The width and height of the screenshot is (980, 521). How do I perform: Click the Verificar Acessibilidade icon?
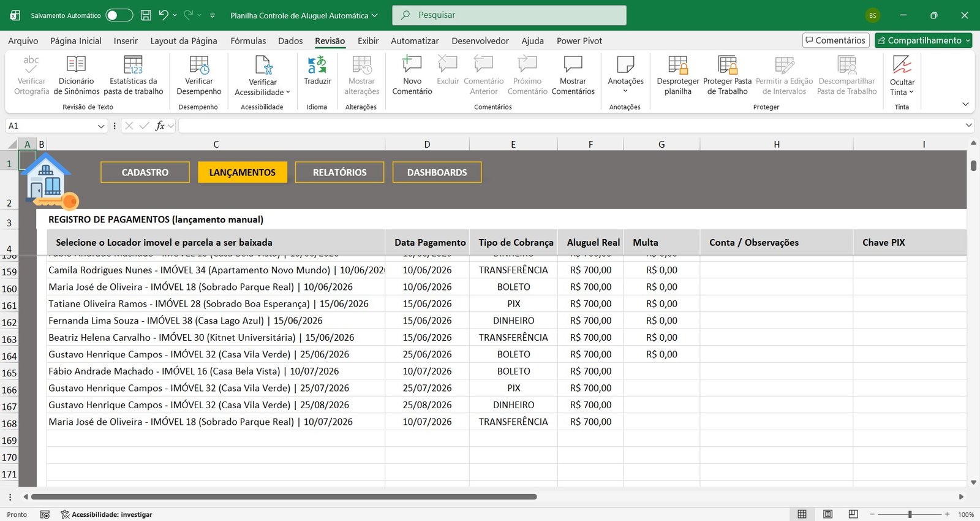tap(263, 64)
